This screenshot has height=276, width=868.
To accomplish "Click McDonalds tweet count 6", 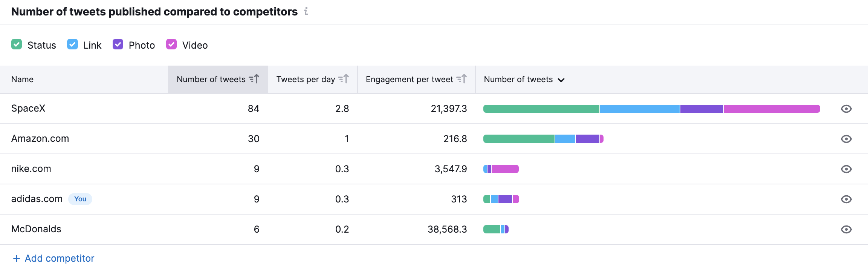I will click(257, 230).
